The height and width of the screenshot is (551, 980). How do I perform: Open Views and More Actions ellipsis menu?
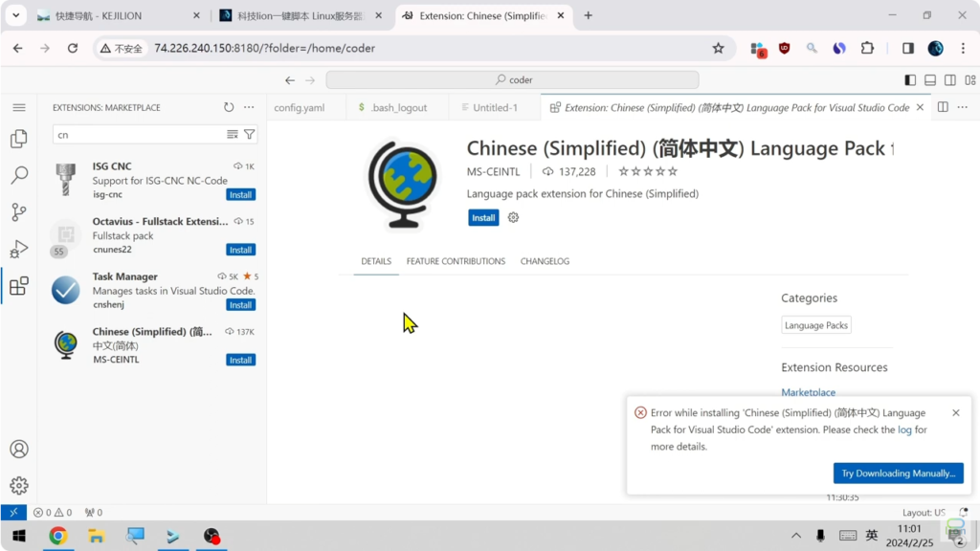tap(249, 108)
